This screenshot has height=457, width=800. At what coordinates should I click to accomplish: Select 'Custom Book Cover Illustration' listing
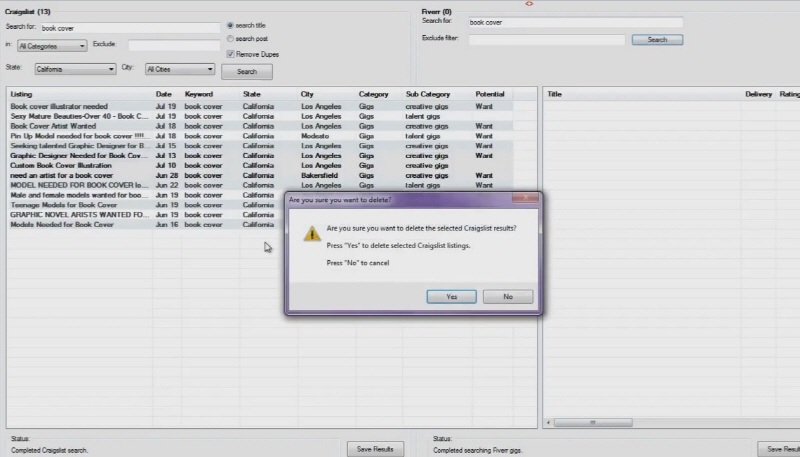[x=61, y=165]
